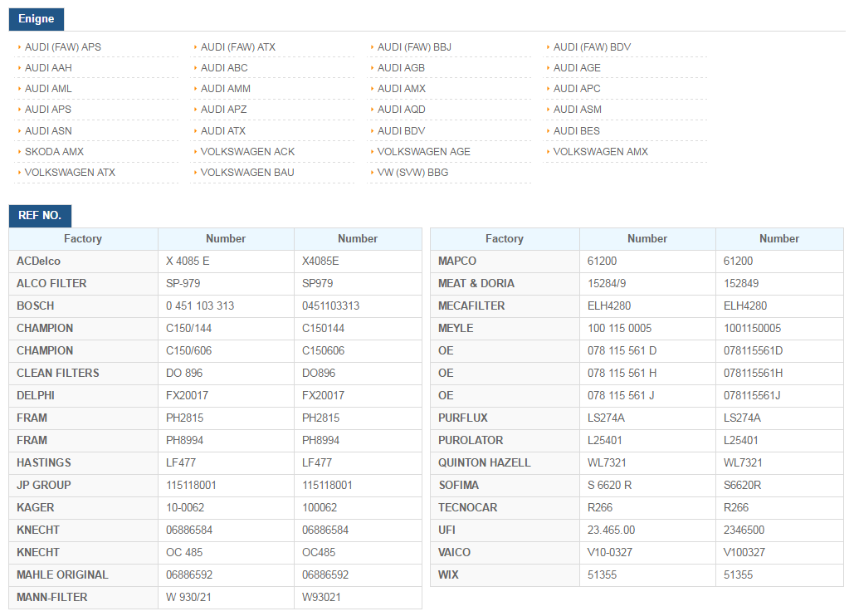Open the AUDI (FAW) BDV engine link
854x616 pixels.
pos(592,46)
